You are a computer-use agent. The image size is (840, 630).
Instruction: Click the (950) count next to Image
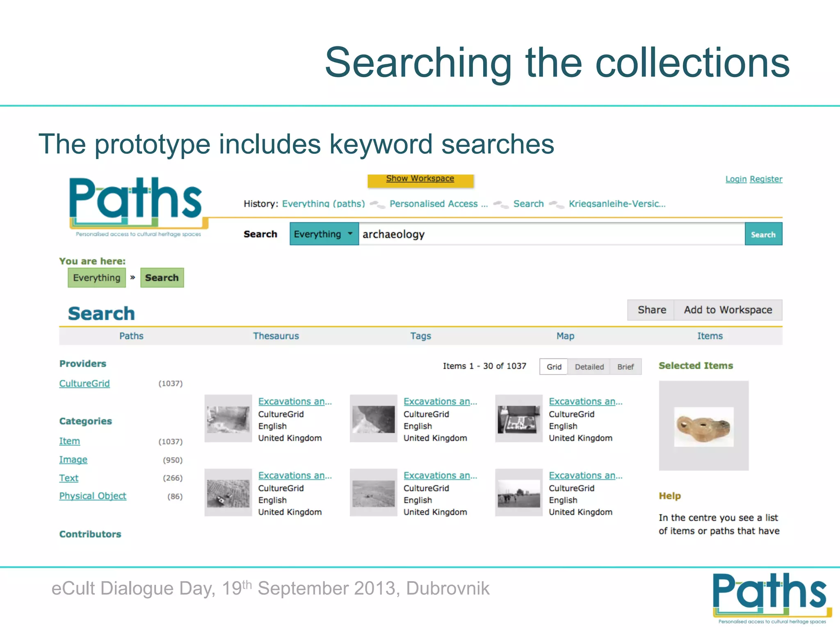[x=173, y=460]
